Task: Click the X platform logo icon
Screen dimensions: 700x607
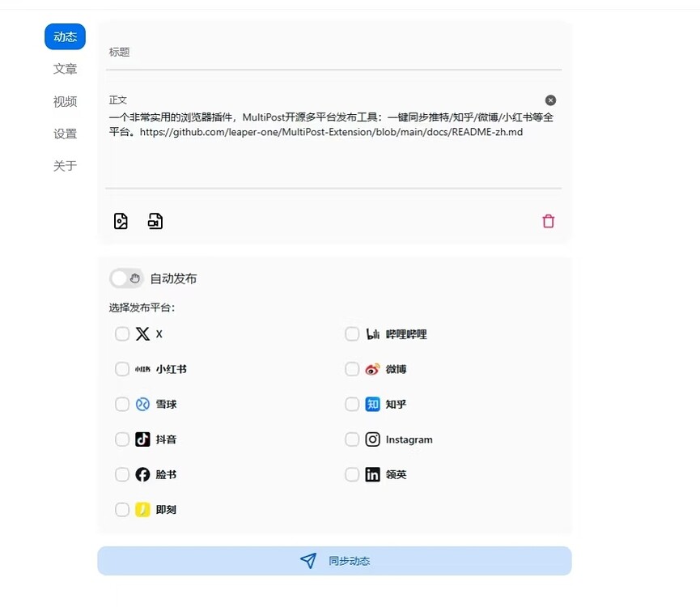Action: click(143, 333)
